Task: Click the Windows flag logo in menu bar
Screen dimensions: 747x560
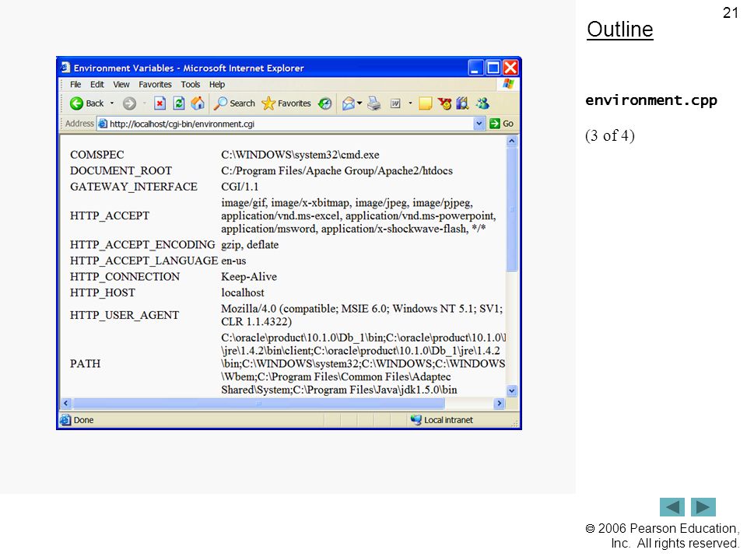Action: tap(508, 84)
